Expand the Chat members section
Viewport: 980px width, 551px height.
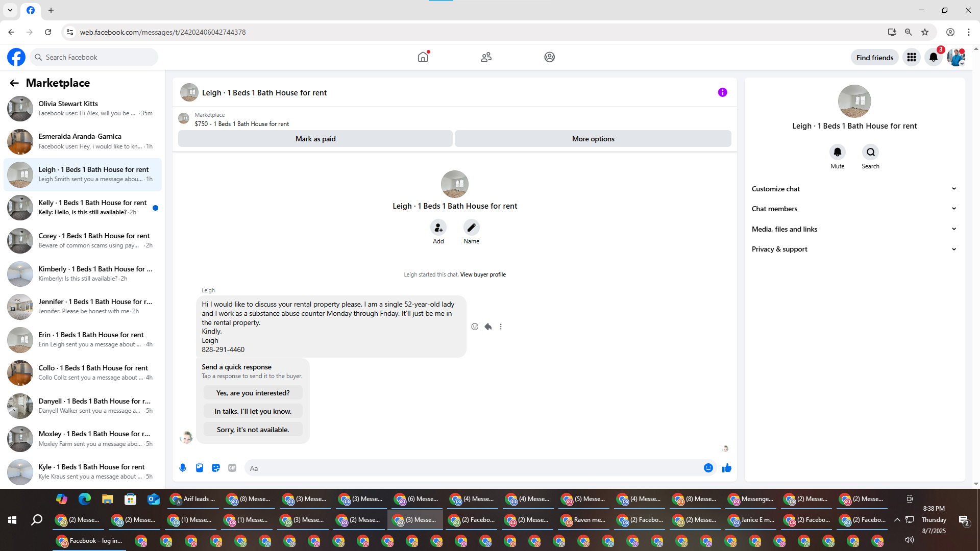click(854, 209)
